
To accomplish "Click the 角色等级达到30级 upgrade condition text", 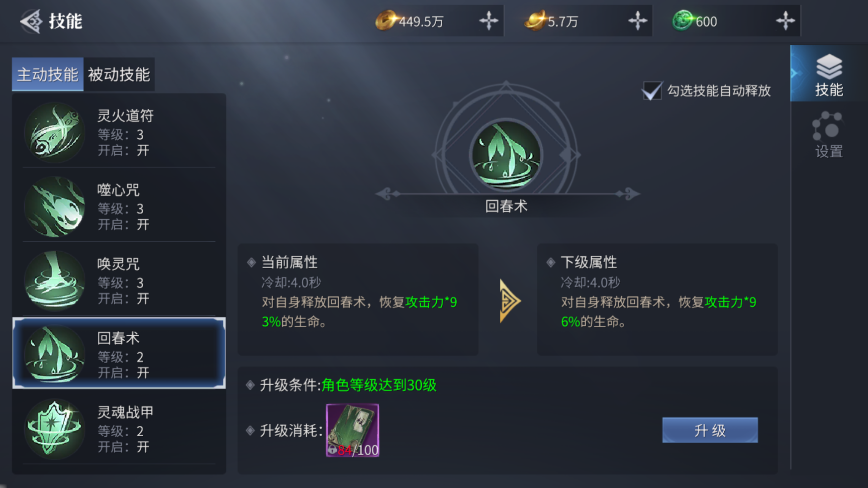I will [x=379, y=385].
